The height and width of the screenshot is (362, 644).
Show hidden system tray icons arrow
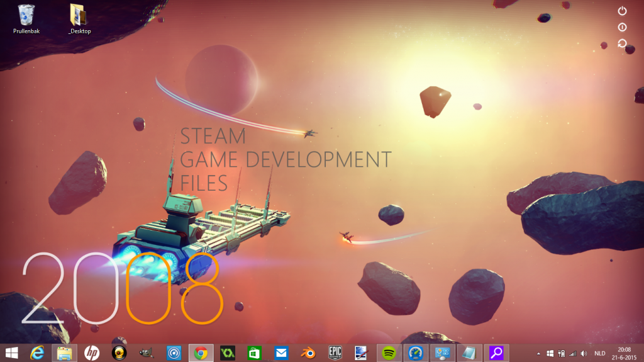click(538, 353)
